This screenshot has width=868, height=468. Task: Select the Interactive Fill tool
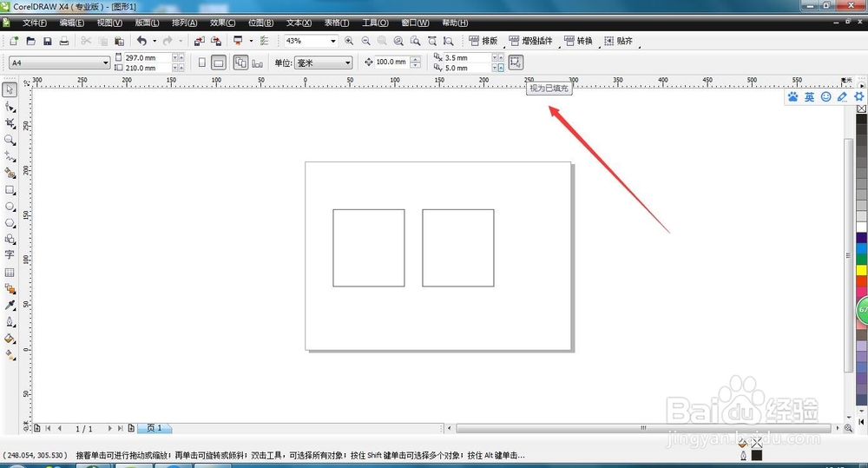click(x=10, y=355)
